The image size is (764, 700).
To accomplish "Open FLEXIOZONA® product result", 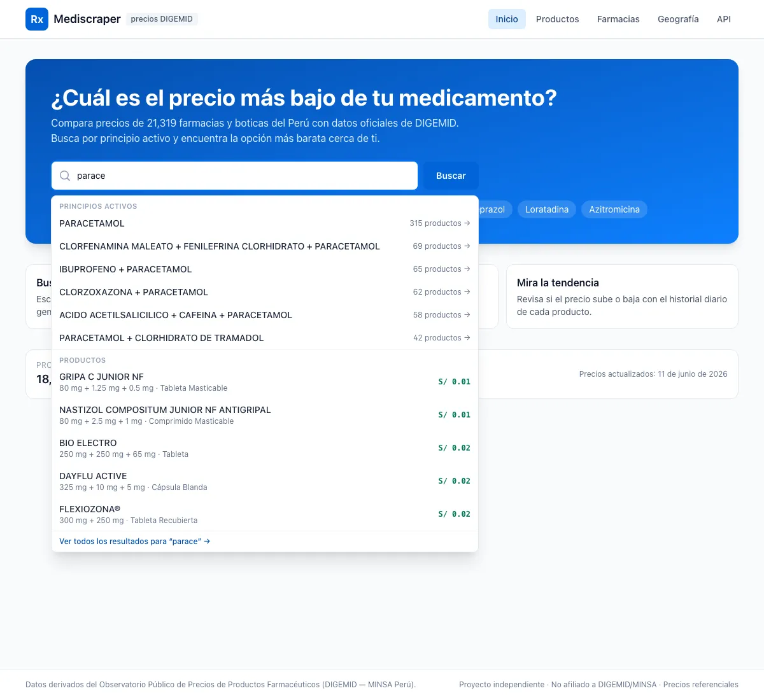I will point(265,514).
